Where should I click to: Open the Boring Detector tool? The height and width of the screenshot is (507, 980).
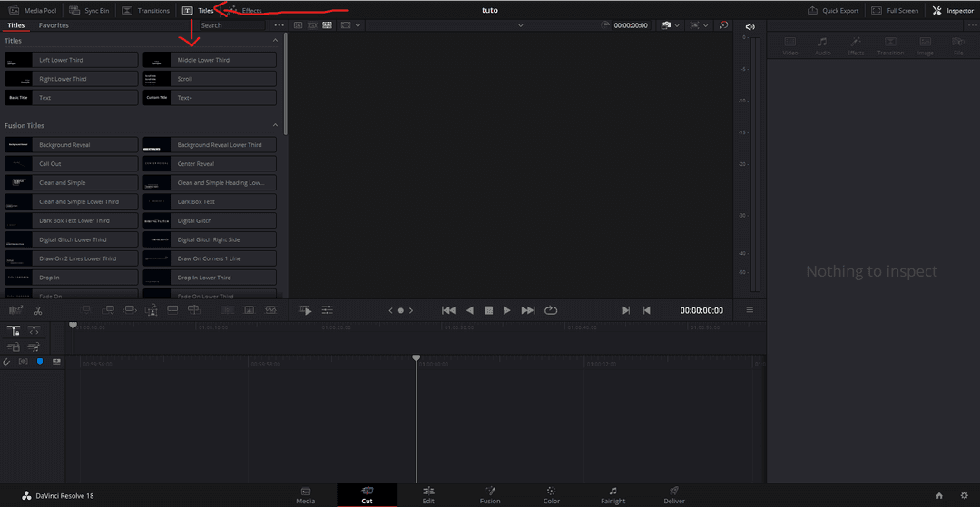(x=15, y=309)
